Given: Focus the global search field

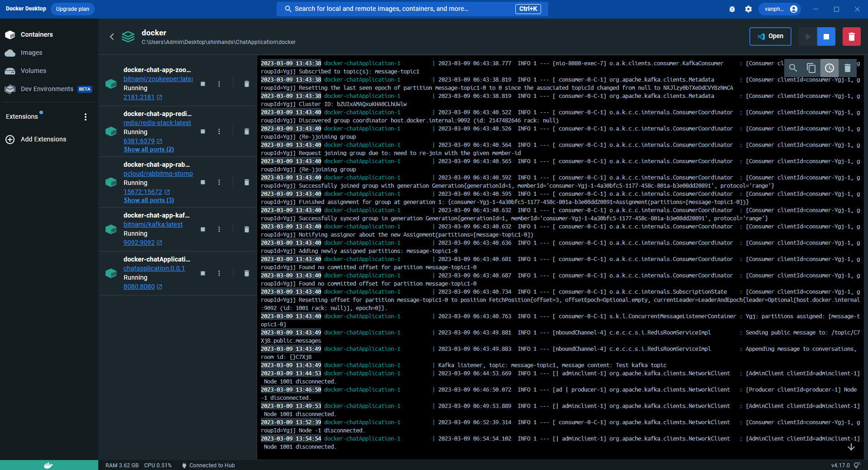Looking at the screenshot, I should point(412,9).
